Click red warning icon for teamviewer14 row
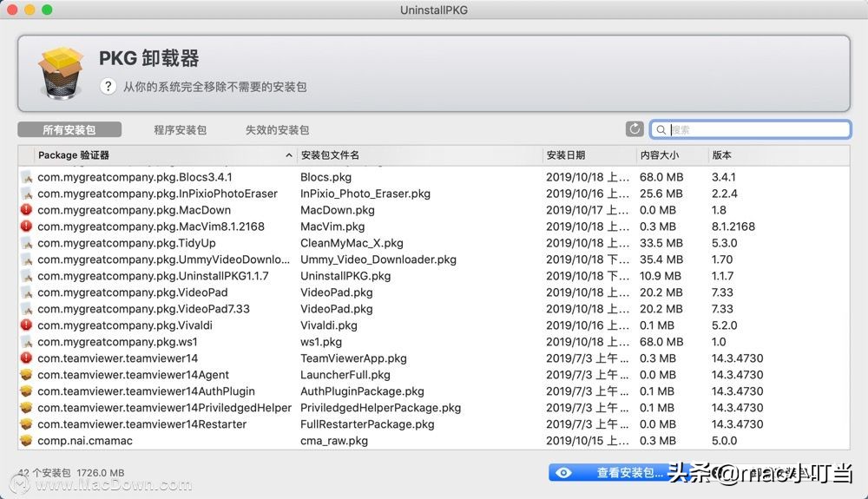 (x=26, y=358)
